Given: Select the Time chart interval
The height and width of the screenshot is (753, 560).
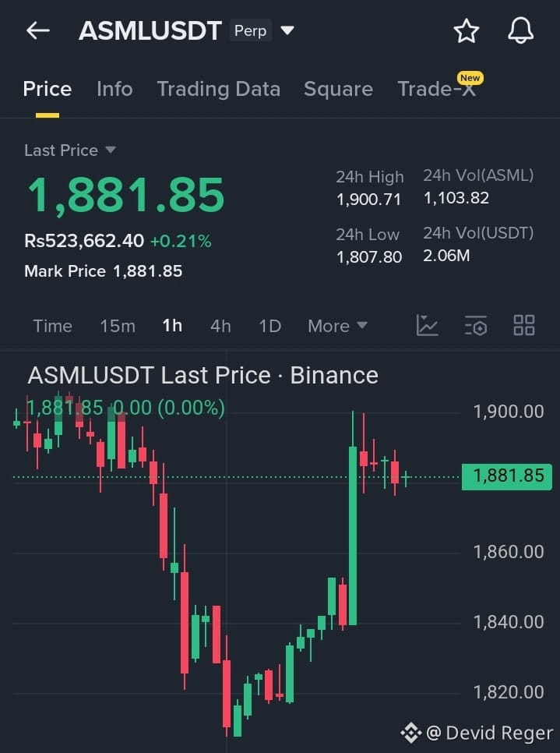Looking at the screenshot, I should 53,326.
